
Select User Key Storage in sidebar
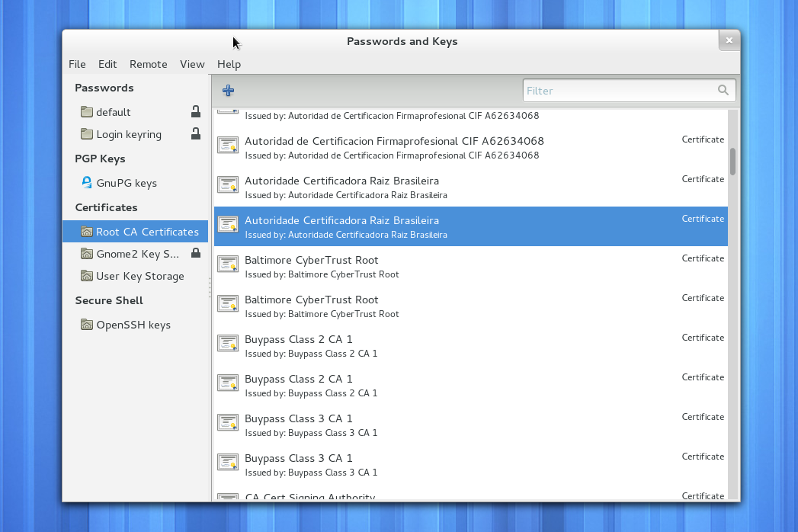(x=136, y=276)
